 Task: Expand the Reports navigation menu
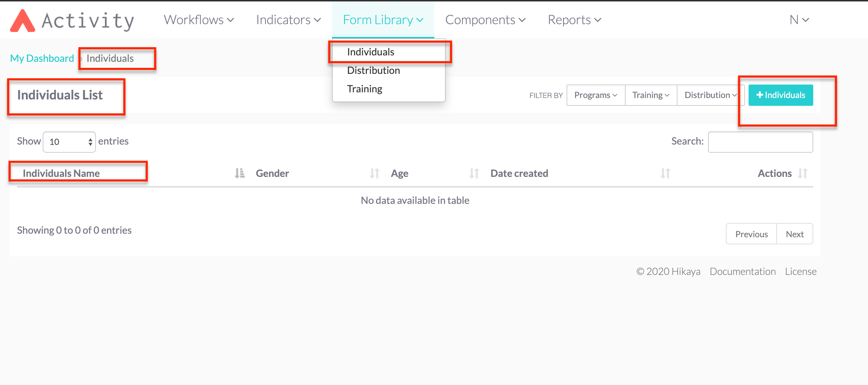574,20
